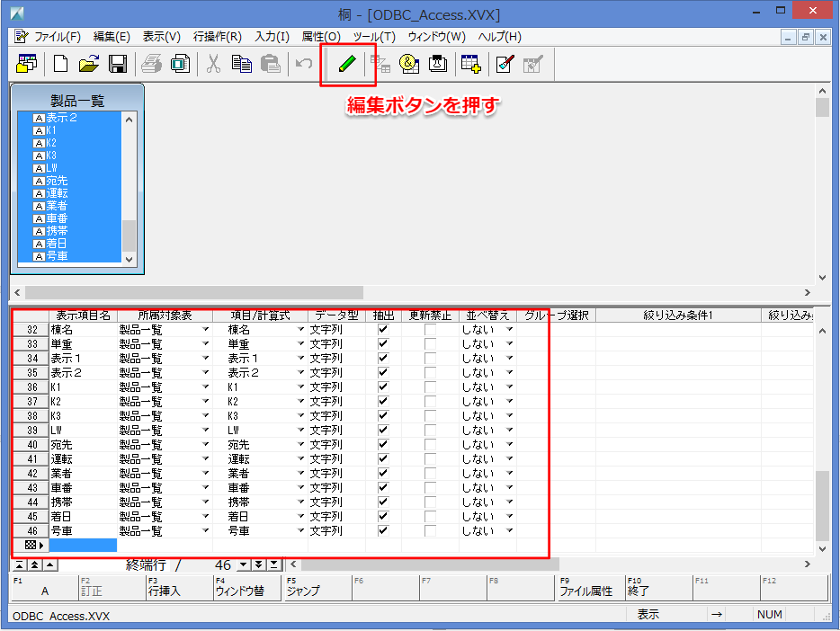Click the ampersand join icon in toolbar
The width and height of the screenshot is (840, 631).
click(x=409, y=64)
